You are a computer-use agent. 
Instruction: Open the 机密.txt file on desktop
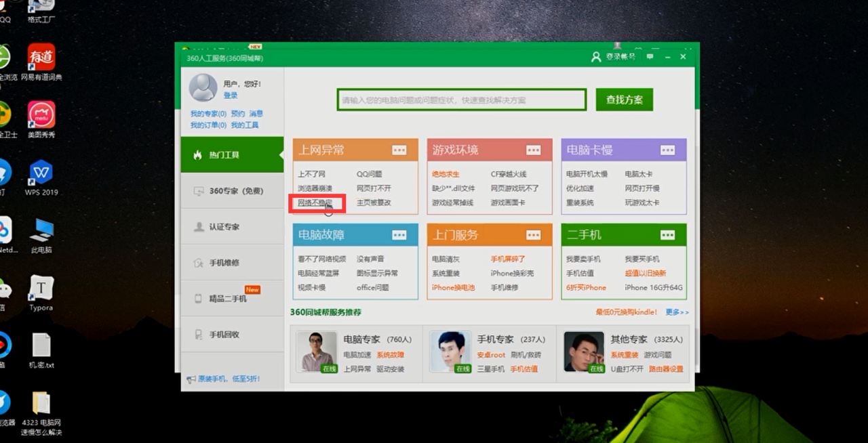pyautogui.click(x=41, y=350)
